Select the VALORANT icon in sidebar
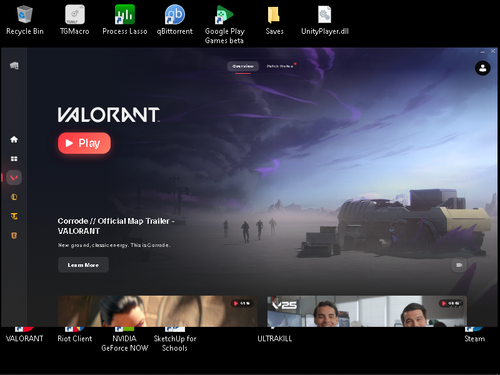Viewport: 500px width, 375px height. point(14,178)
